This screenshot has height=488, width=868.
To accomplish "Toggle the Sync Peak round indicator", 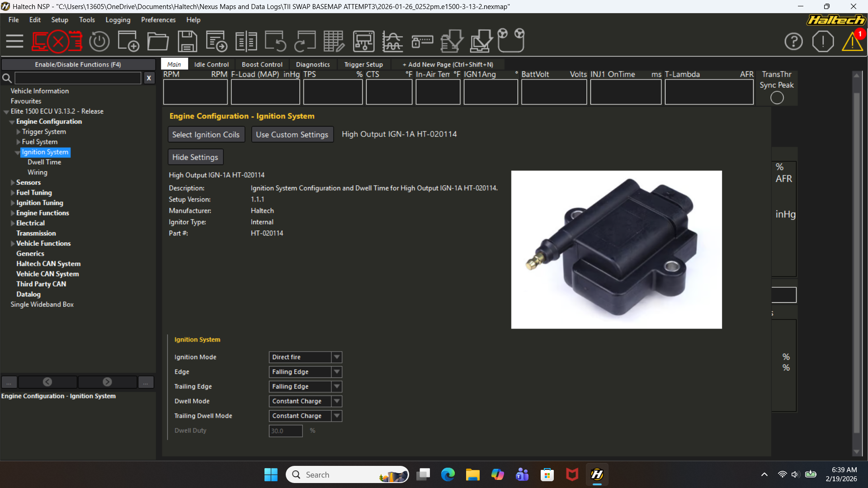I will [777, 98].
